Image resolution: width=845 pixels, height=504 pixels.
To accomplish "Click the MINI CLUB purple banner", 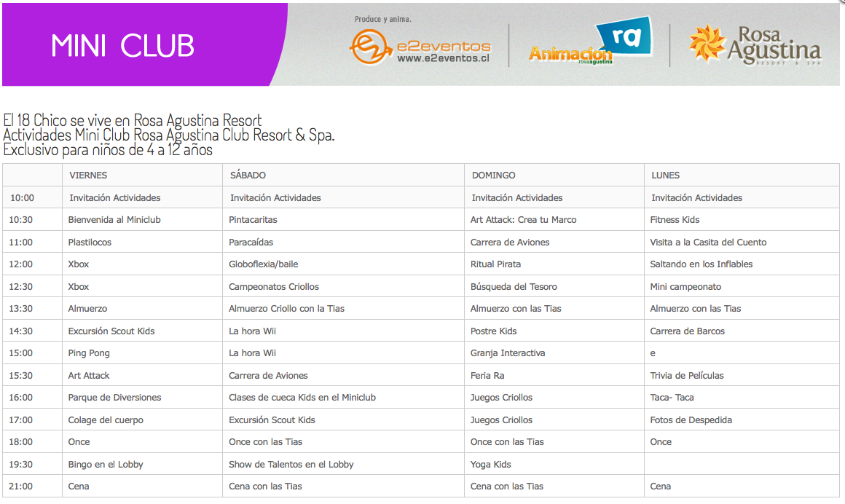I will pyautogui.click(x=123, y=45).
